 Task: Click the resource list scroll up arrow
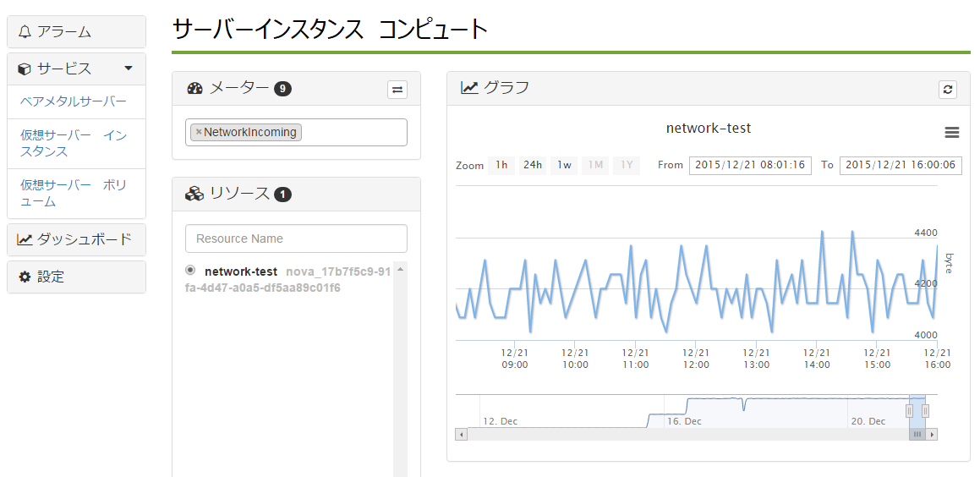[x=400, y=270]
